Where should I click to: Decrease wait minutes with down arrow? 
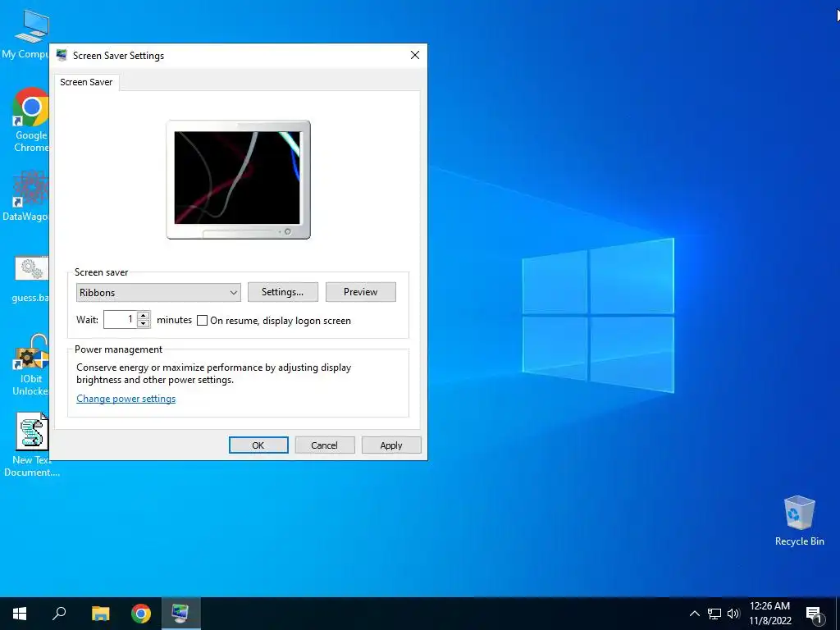tap(143, 323)
